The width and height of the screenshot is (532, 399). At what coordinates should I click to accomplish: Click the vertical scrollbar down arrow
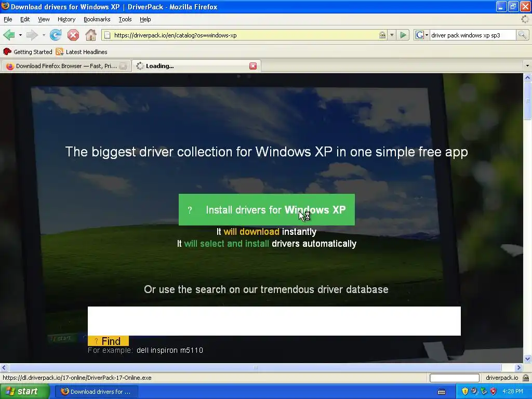[x=527, y=359]
